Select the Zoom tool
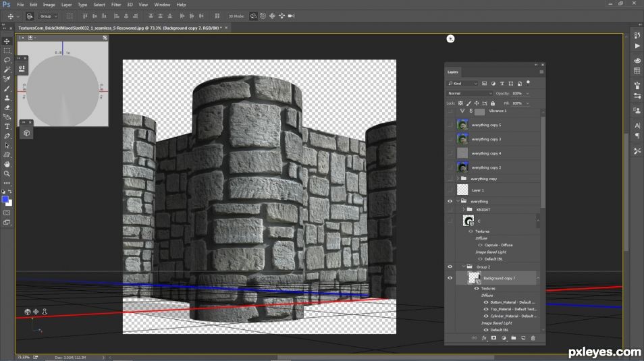 tap(7, 173)
